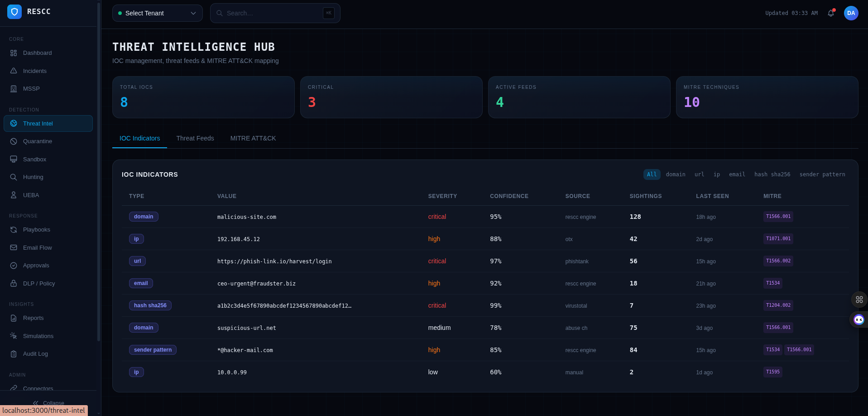The image size is (868, 416).
Task: Switch to the Threat Feeds tab
Action: [195, 138]
